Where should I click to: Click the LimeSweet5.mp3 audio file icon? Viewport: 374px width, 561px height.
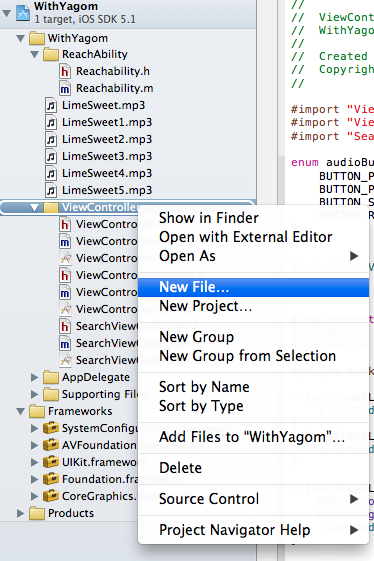click(x=51, y=190)
